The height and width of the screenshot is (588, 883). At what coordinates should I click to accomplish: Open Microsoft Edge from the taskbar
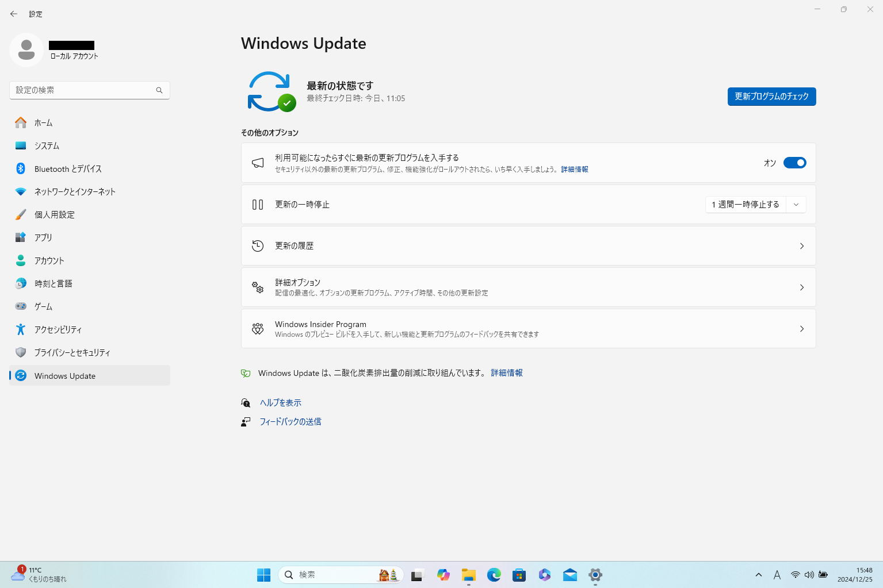(x=494, y=575)
